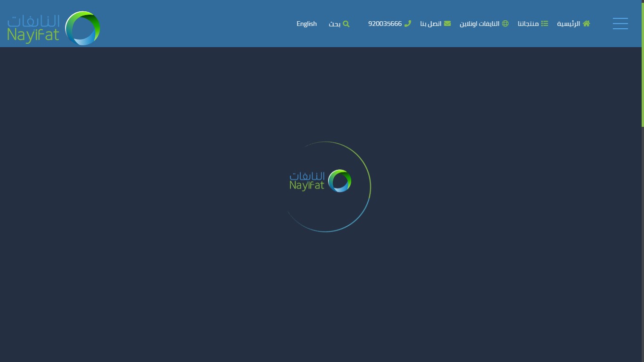Click the list icon beside منتجاتنا
Image resolution: width=644 pixels, height=362 pixels.
tap(545, 24)
